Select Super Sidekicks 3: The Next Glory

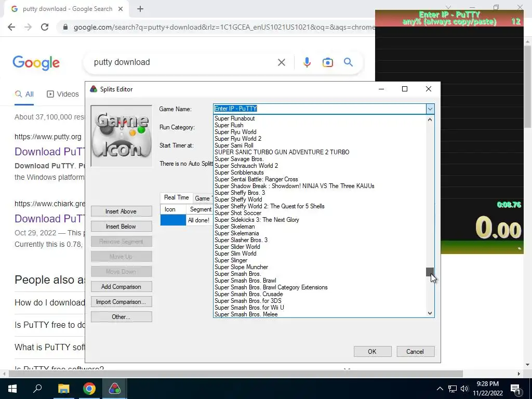[x=257, y=220]
